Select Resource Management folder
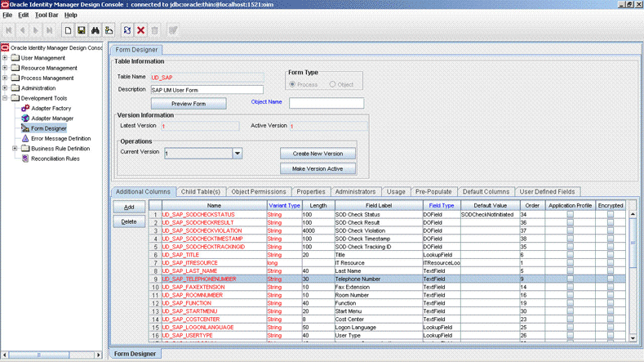The height and width of the screenshot is (362, 644). [49, 69]
